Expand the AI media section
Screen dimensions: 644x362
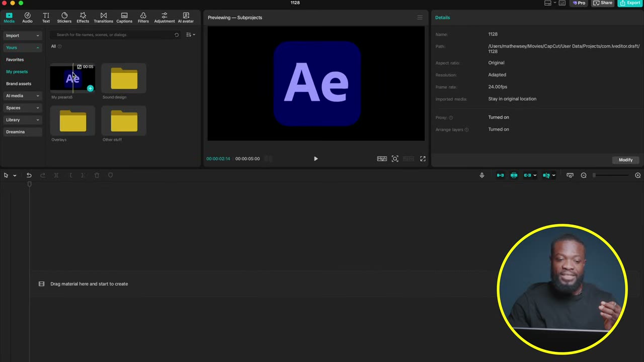click(23, 96)
